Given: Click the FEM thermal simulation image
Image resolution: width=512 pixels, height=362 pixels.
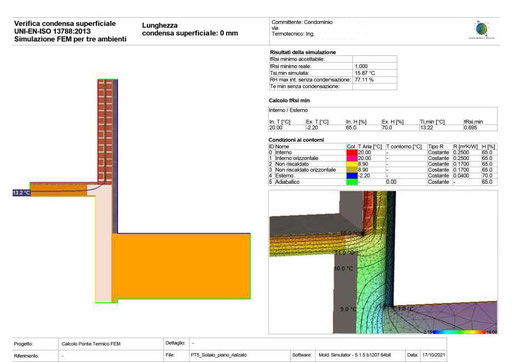Looking at the screenshot, I should [383, 262].
